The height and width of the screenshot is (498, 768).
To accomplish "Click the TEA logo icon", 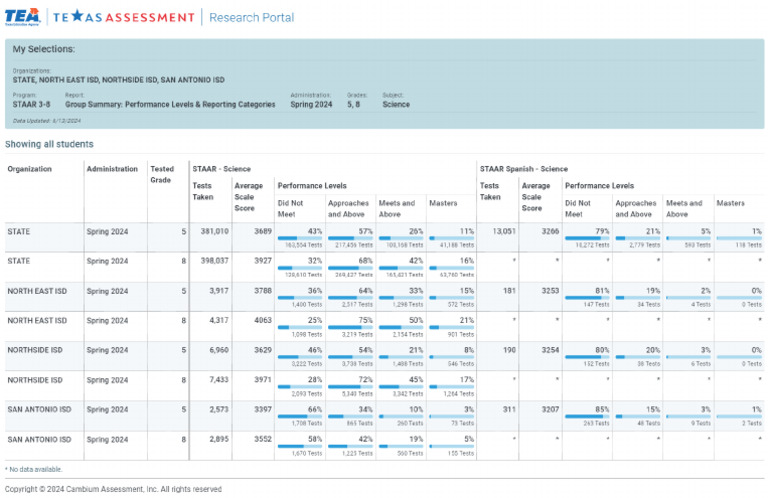I will tap(21, 16).
